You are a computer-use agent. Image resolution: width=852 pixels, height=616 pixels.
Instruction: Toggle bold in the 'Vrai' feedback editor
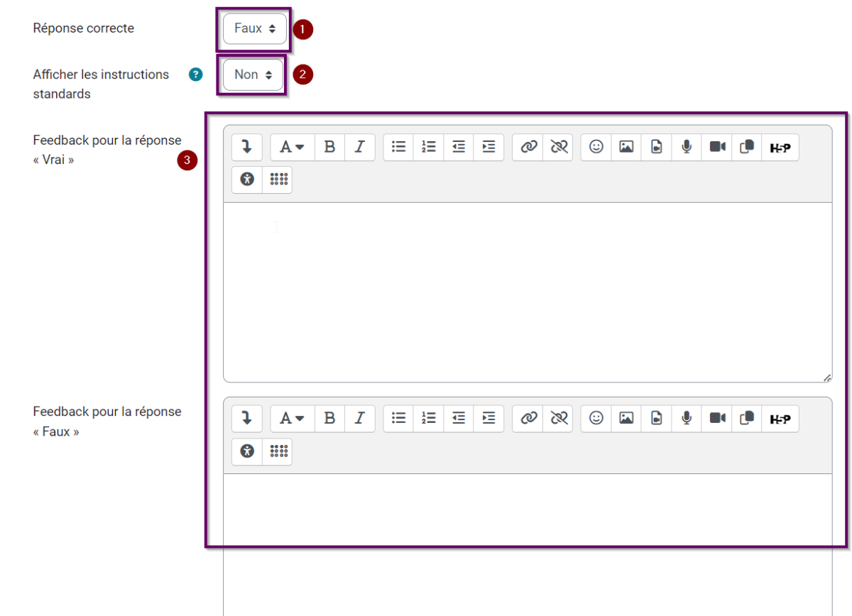coord(329,147)
